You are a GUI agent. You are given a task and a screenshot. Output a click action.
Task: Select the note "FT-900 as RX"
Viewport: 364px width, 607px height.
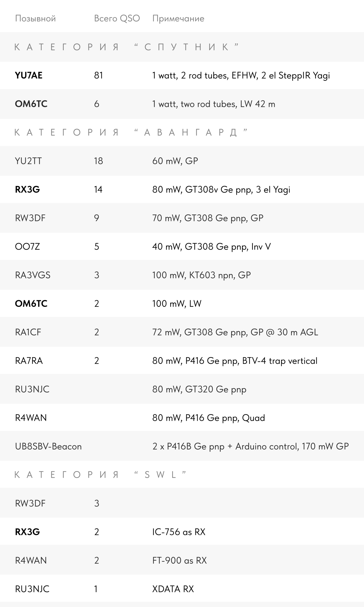(179, 560)
